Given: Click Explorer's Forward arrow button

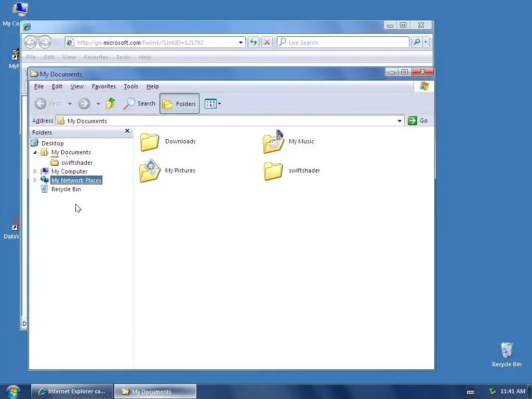Looking at the screenshot, I should pyautogui.click(x=84, y=103).
